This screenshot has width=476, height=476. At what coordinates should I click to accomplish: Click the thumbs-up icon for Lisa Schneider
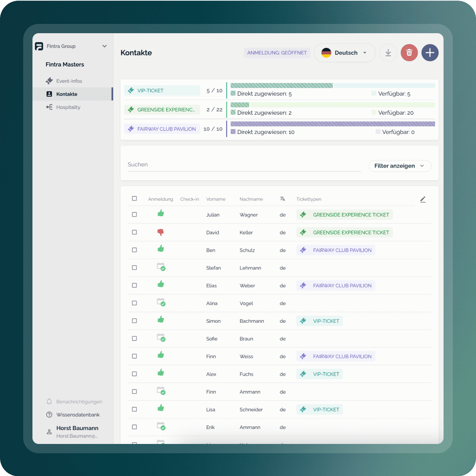(x=161, y=408)
